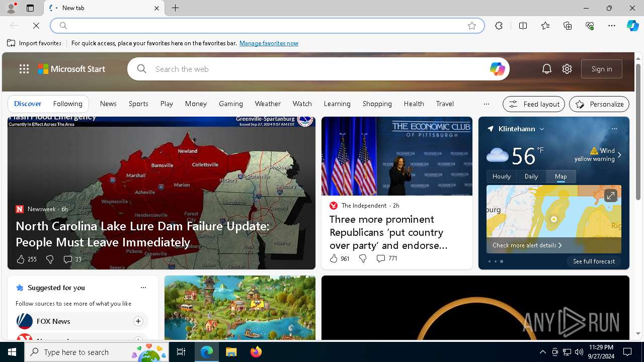Image resolution: width=644 pixels, height=362 pixels.
Task: Open the Microsoft Start app launcher grid
Action: (x=24, y=69)
